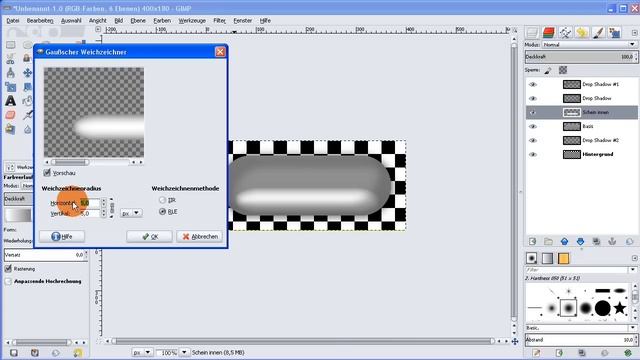Open the Bearbeiten menu
This screenshot has width=640, height=360.
pyautogui.click(x=40, y=20)
